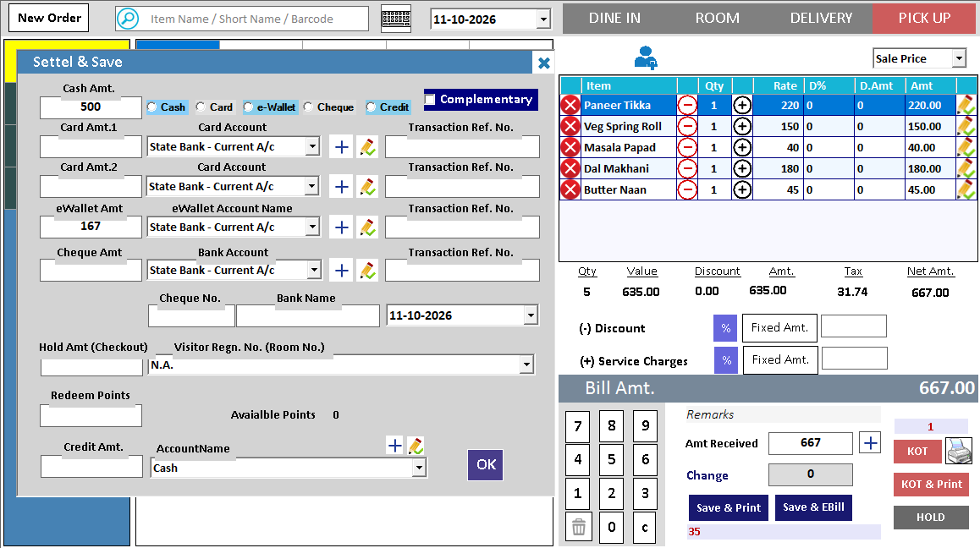The height and width of the screenshot is (548, 980).
Task: Click the Save & Print button
Action: pyautogui.click(x=728, y=508)
